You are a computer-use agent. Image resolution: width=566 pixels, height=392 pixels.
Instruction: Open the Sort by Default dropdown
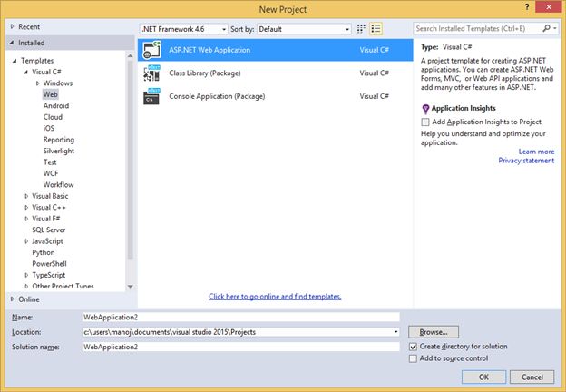[304, 29]
